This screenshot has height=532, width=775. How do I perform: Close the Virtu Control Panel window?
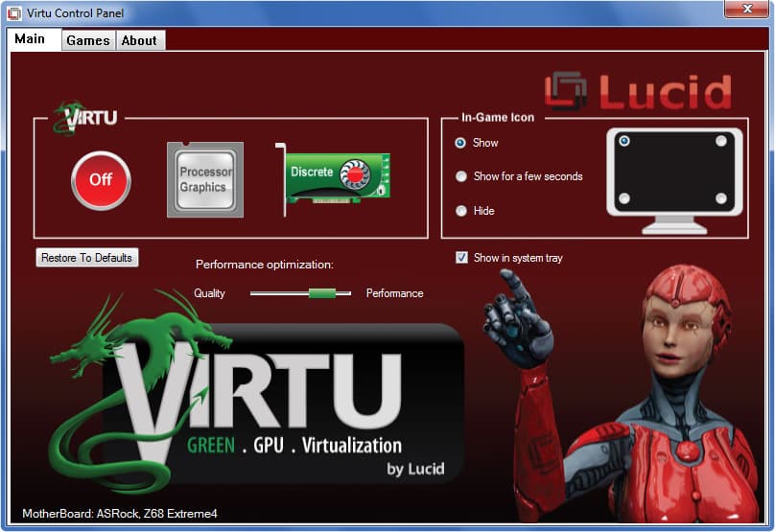click(747, 9)
